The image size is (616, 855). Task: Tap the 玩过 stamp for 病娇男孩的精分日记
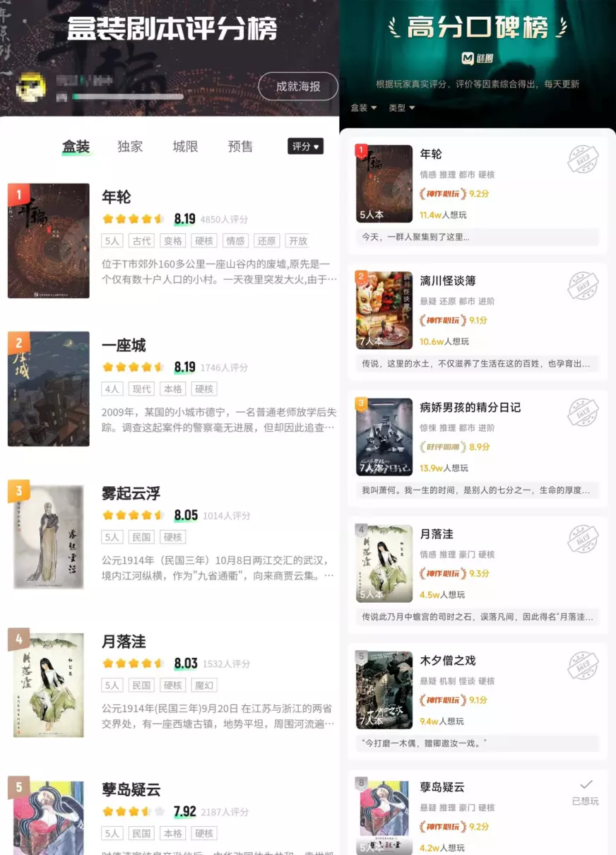pos(583,413)
